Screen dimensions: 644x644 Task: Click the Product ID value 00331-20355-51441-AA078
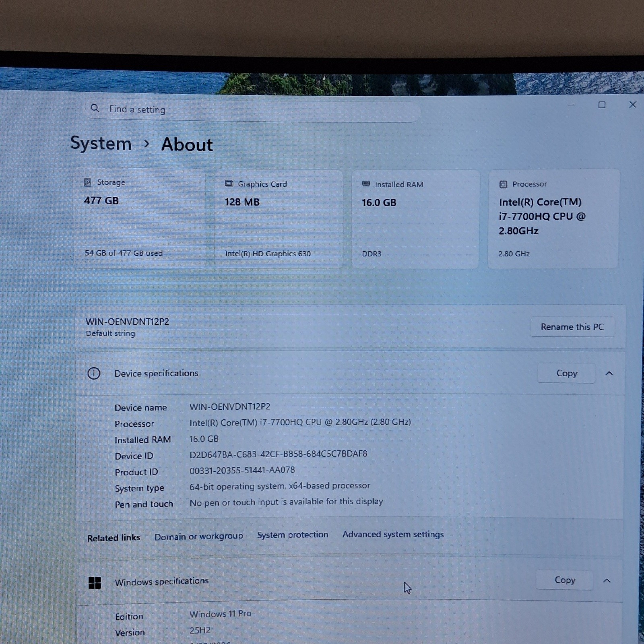coord(242,470)
